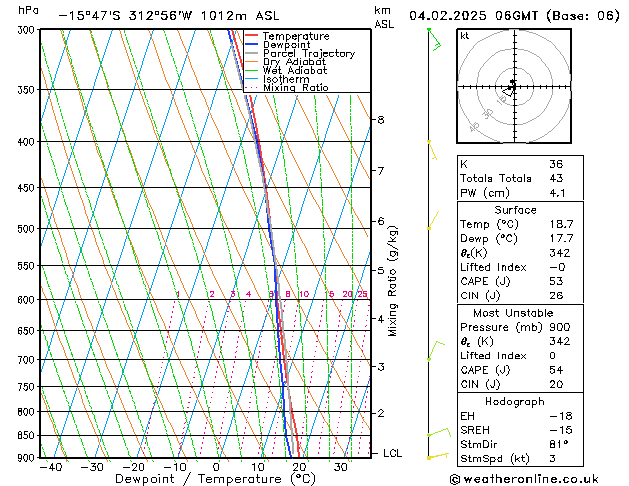Click the 'PW (cm)' value 4.1

pyautogui.click(x=557, y=193)
